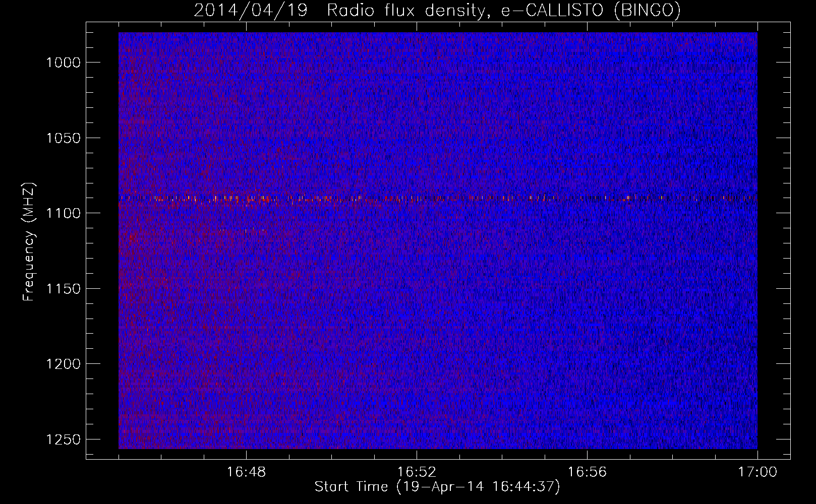
Task: Click the plot title '2014/04/19 Radio flux density, e-CALLISTO (BINGO)'
Action: click(437, 10)
